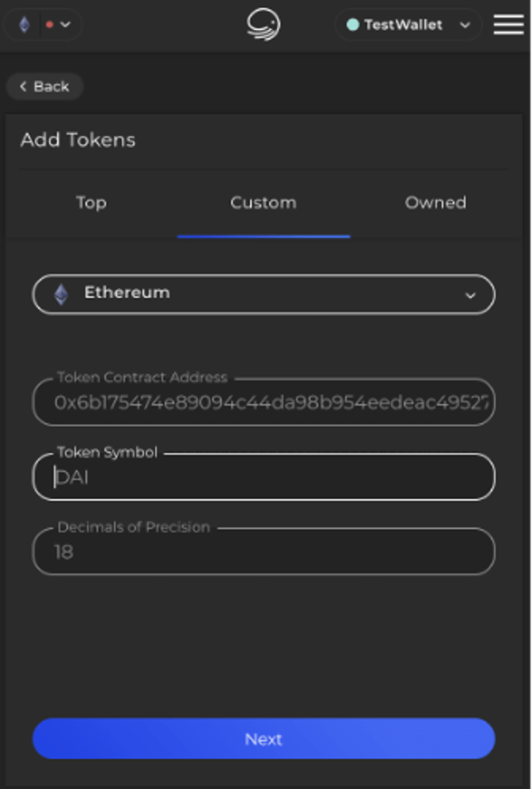Click the Add Tokens heading area

[x=78, y=140]
